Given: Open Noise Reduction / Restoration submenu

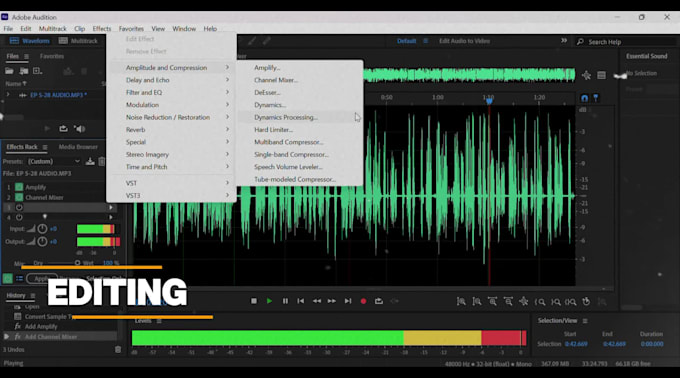Looking at the screenshot, I should tap(172, 117).
